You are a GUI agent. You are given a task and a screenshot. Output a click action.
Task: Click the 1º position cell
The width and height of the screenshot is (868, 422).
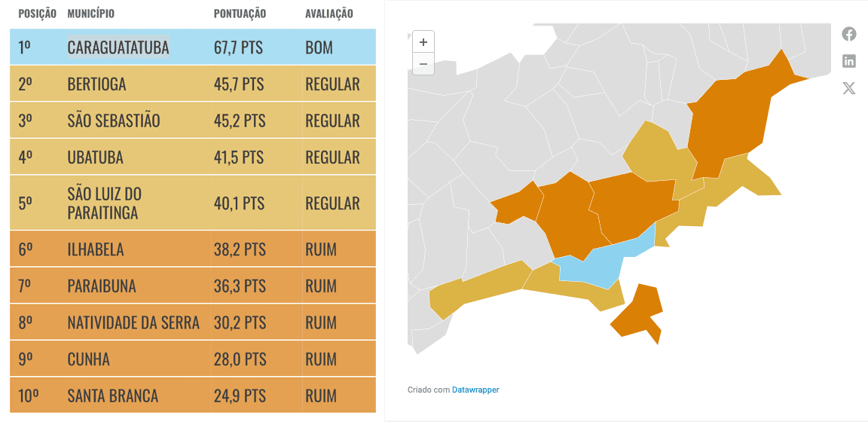point(24,47)
